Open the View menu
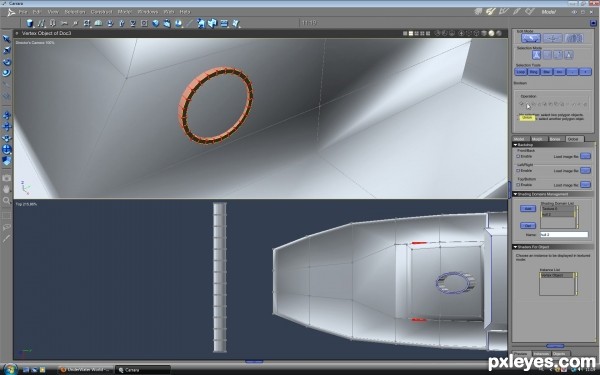Screen dimensions: 600x375 [52, 12]
